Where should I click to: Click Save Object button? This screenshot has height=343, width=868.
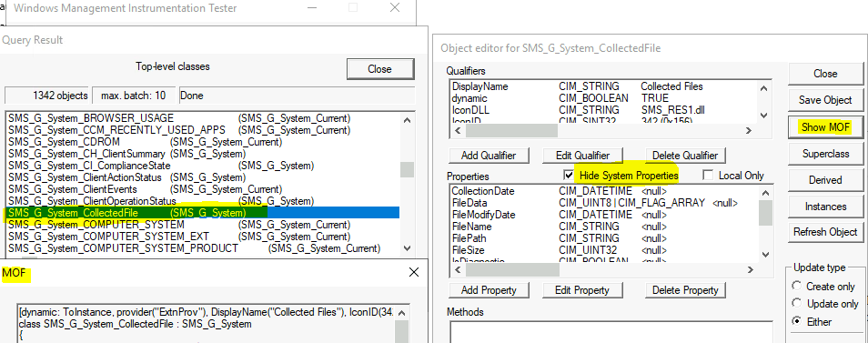pos(825,100)
